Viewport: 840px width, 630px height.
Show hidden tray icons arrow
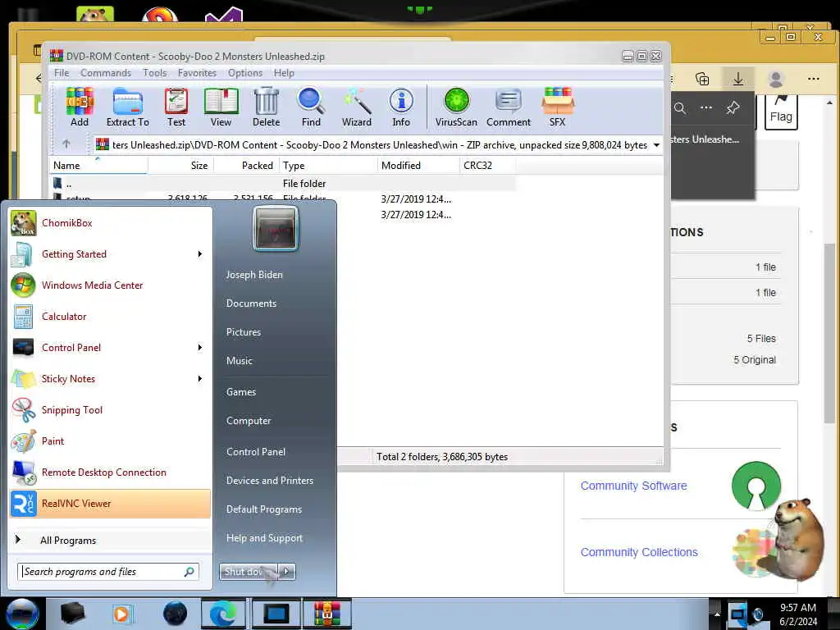tap(717, 614)
